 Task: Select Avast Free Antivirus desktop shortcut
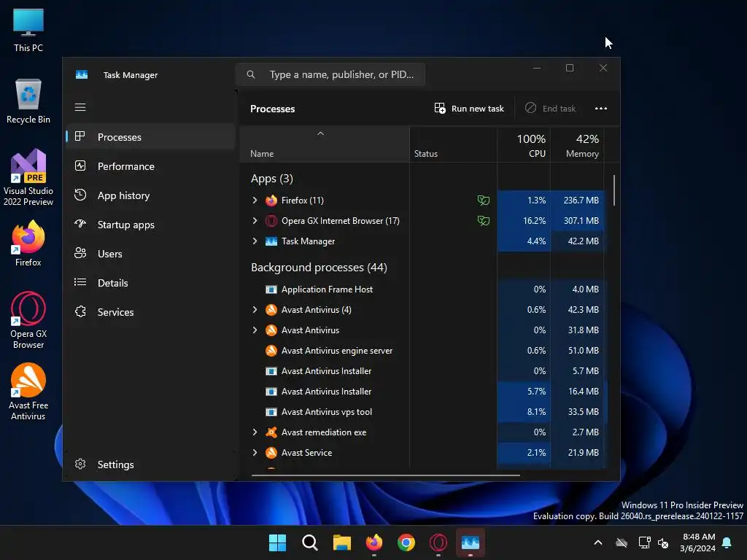tap(28, 392)
